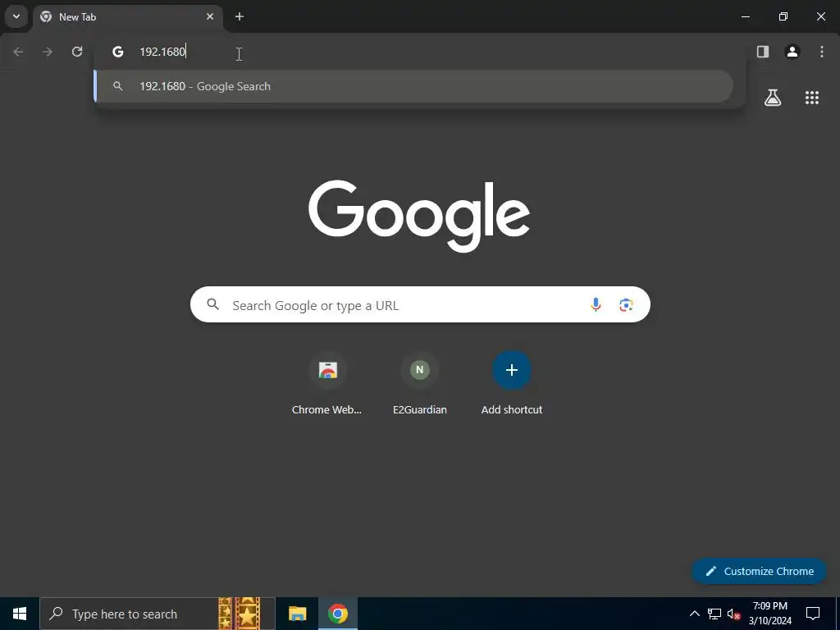Click the Google G icon in address bar
Image resolution: width=840 pixels, height=630 pixels.
coord(118,52)
